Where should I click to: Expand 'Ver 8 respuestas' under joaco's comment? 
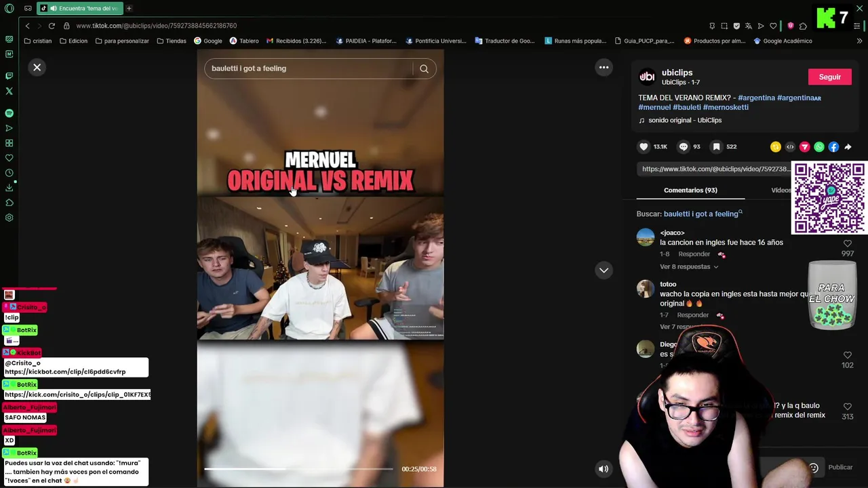tap(688, 266)
